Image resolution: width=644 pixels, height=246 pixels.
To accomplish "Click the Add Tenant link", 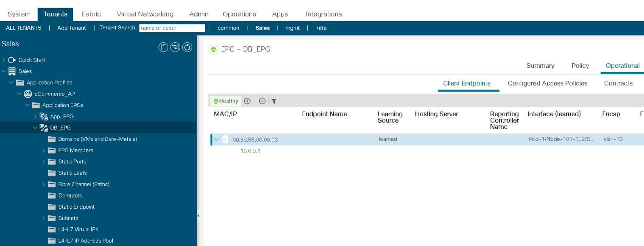I will [x=72, y=28].
